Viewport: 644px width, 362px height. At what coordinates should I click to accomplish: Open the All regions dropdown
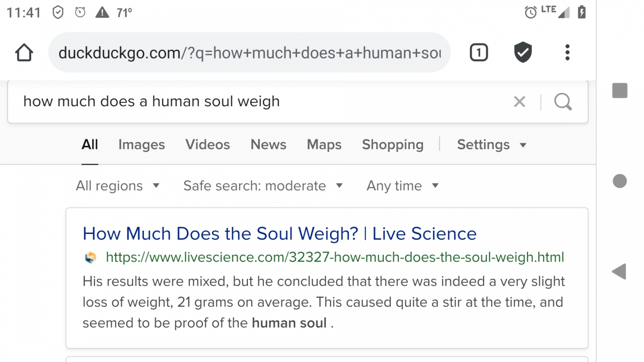click(x=118, y=186)
